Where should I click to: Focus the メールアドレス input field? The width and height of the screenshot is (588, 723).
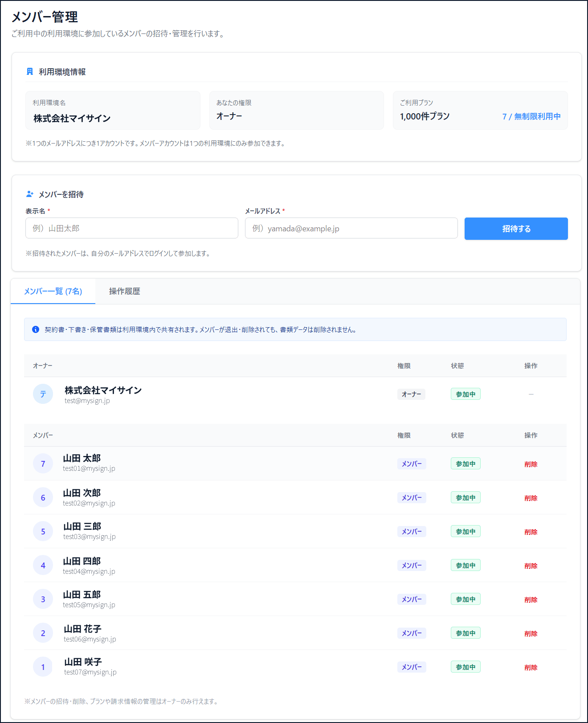pos(351,228)
